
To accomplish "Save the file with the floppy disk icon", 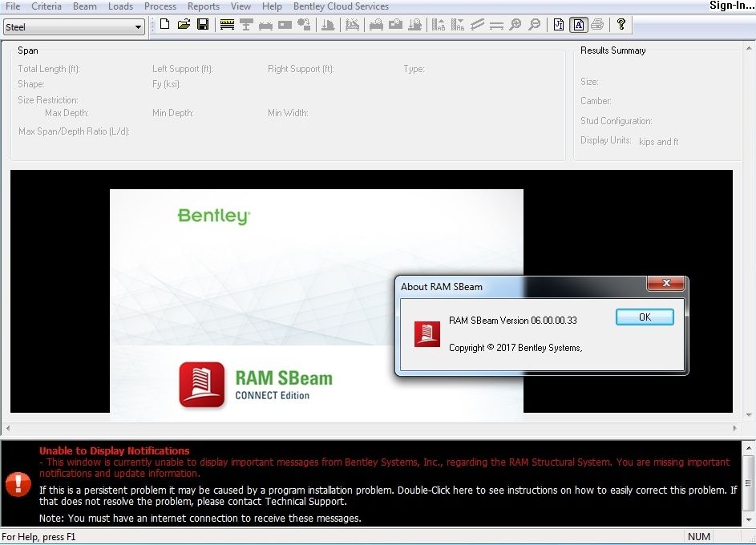I will pyautogui.click(x=203, y=24).
